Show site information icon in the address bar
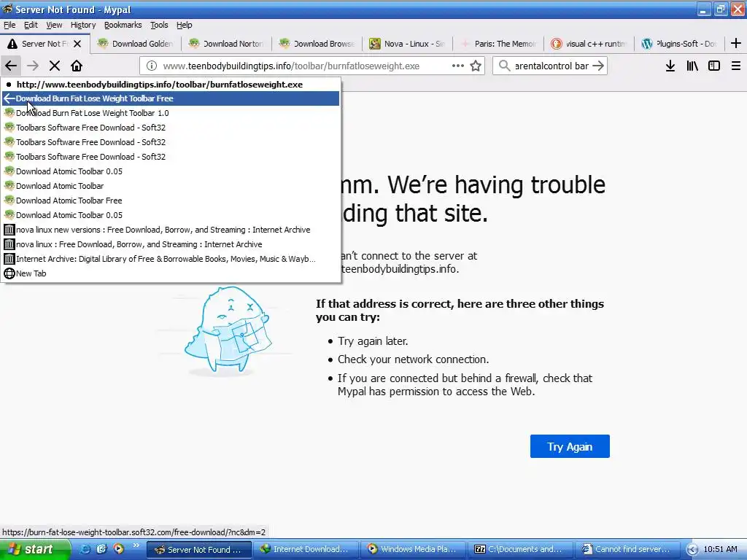The image size is (747, 560). pos(152,66)
